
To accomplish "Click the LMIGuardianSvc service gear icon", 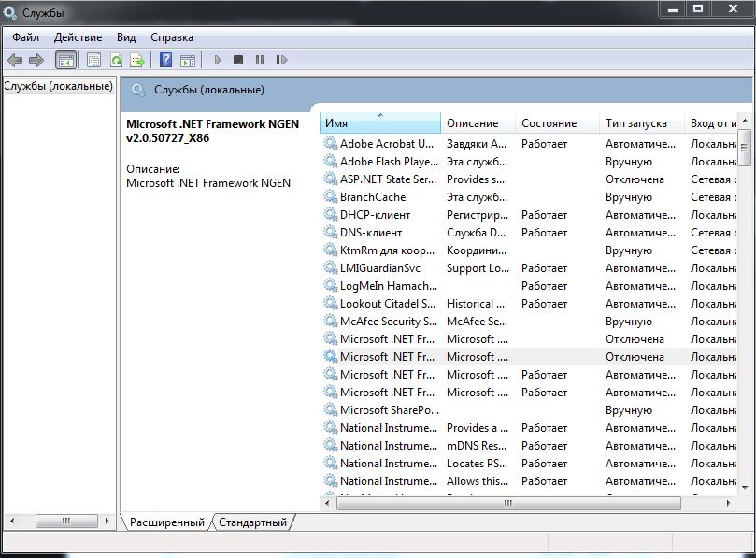I will click(x=330, y=267).
